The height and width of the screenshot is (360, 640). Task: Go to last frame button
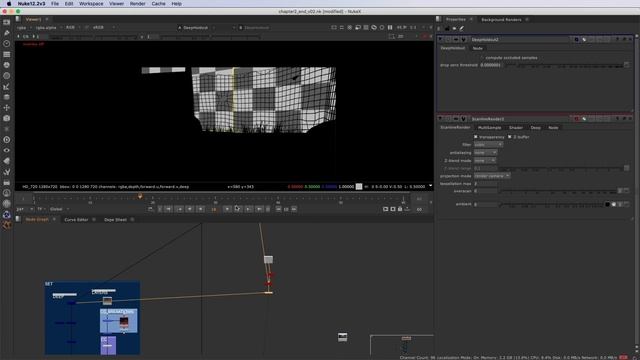pyautogui.click(x=259, y=209)
